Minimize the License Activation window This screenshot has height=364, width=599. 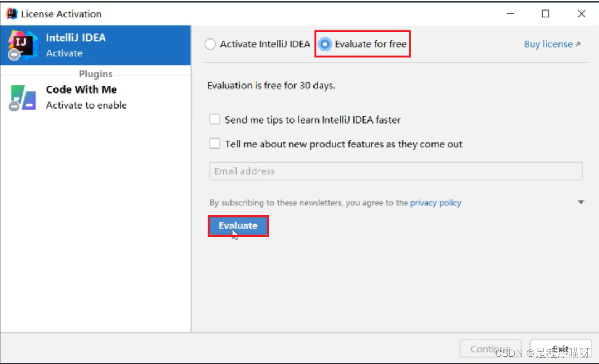[510, 14]
